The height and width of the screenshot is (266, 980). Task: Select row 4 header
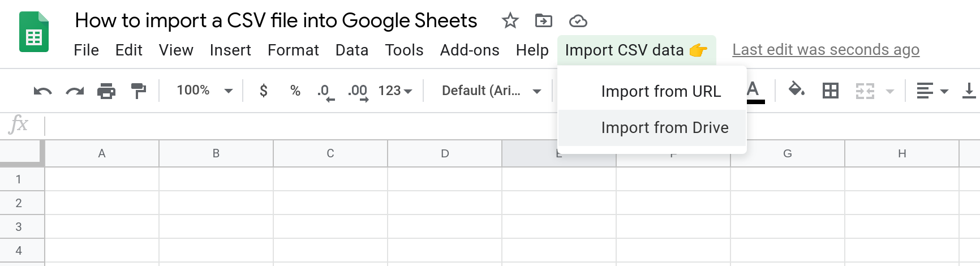coord(22,251)
